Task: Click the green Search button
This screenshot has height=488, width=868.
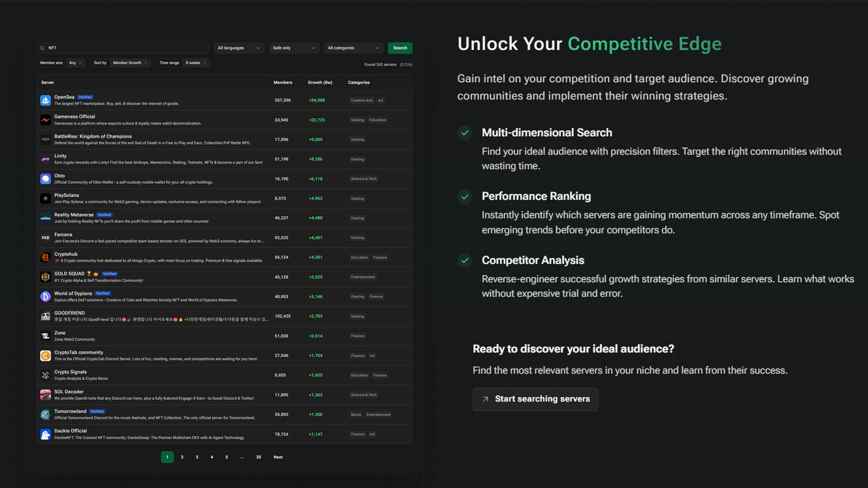Action: click(400, 48)
